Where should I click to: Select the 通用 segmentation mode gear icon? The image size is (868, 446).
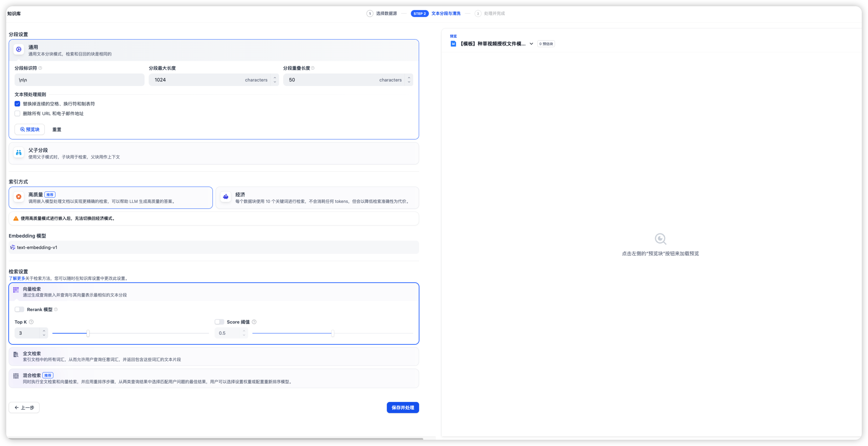(x=19, y=50)
